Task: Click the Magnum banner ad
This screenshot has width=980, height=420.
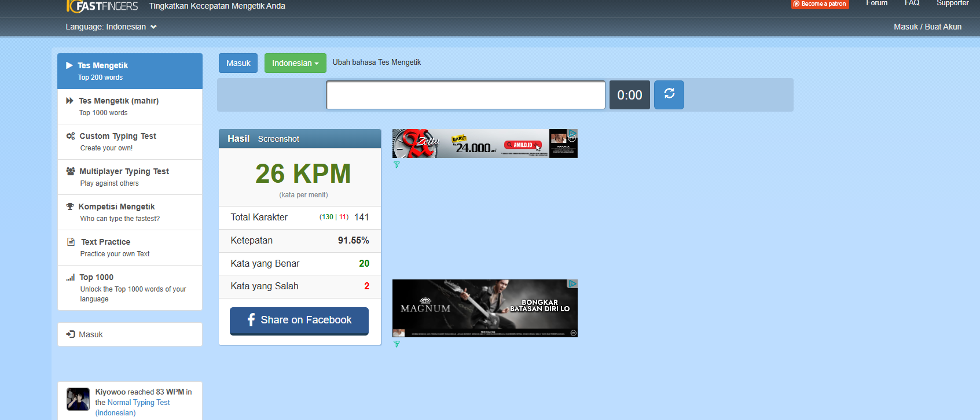Action: pos(485,308)
